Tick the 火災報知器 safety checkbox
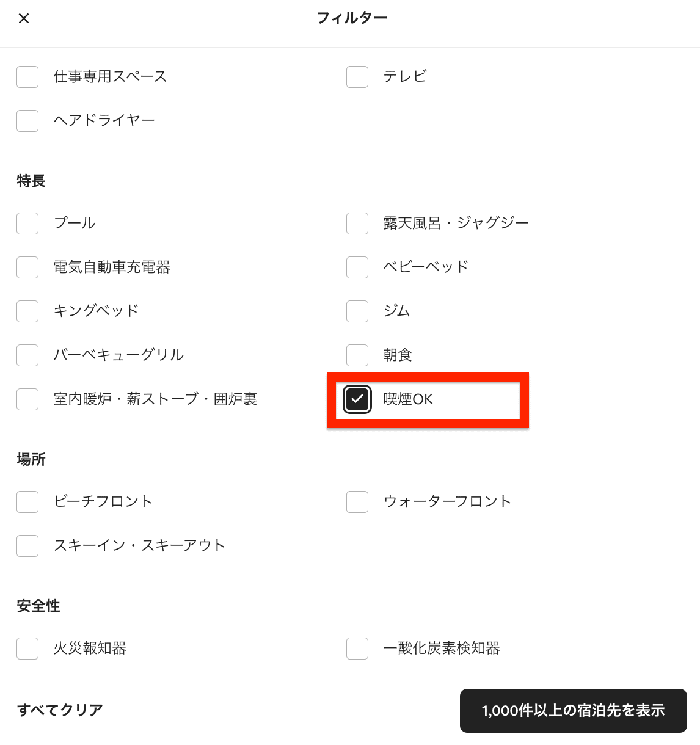This screenshot has height=745, width=700. [x=27, y=649]
